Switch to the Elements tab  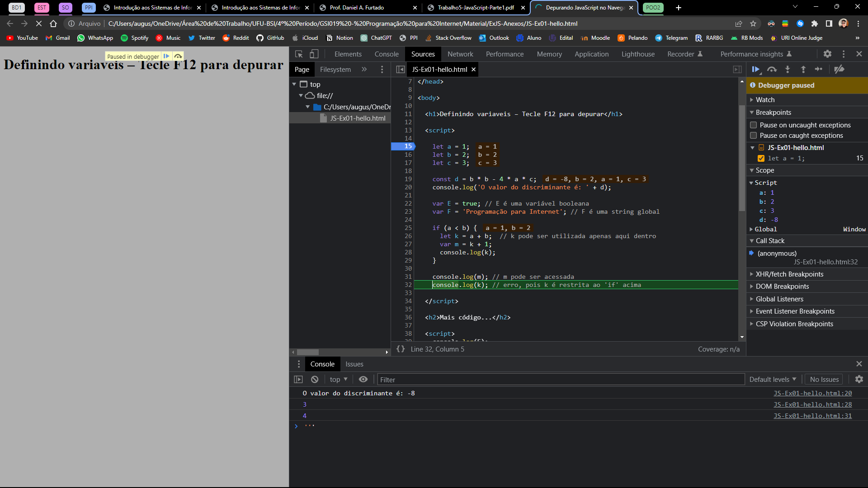click(x=348, y=54)
